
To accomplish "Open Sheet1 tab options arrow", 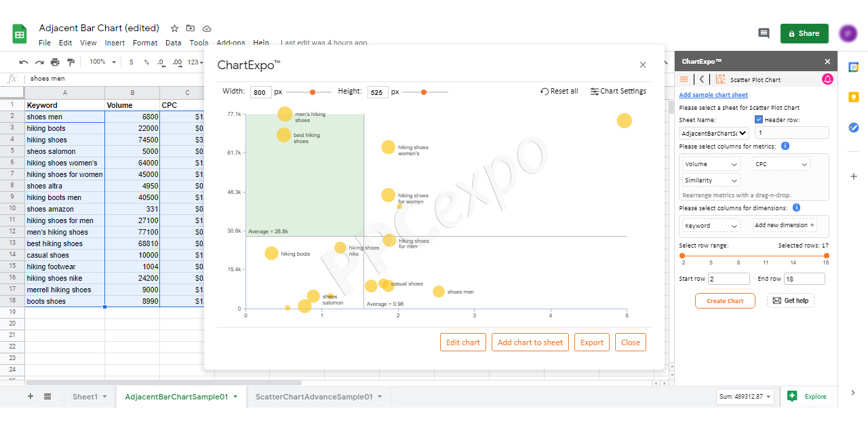I will click(x=105, y=397).
